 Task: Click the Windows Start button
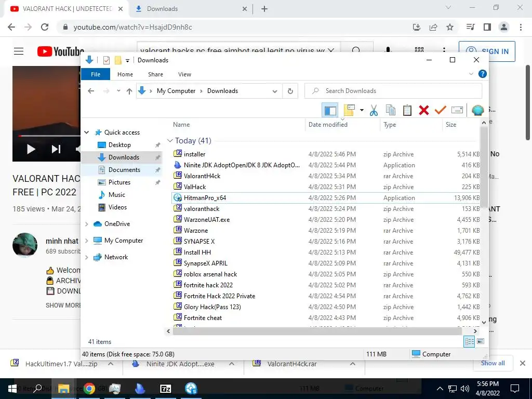tap(12, 389)
